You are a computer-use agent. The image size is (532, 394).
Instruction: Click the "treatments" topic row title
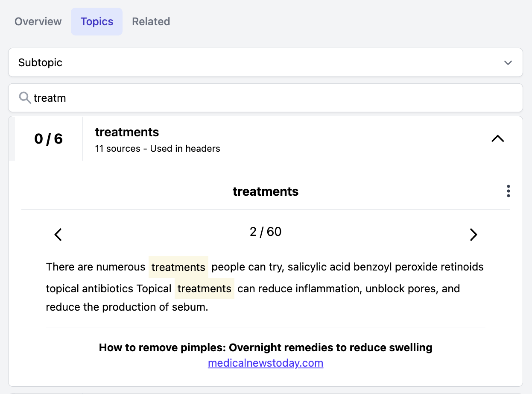(127, 132)
